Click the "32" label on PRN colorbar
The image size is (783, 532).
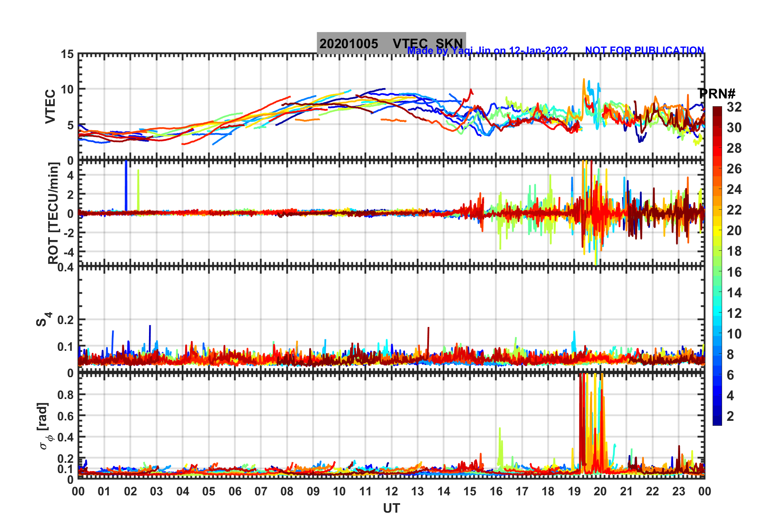[x=734, y=107]
